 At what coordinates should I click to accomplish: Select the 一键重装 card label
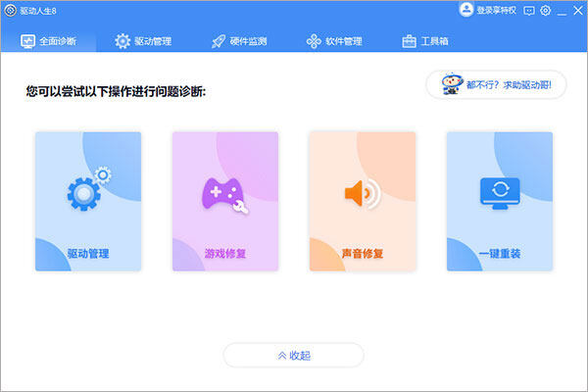point(500,254)
